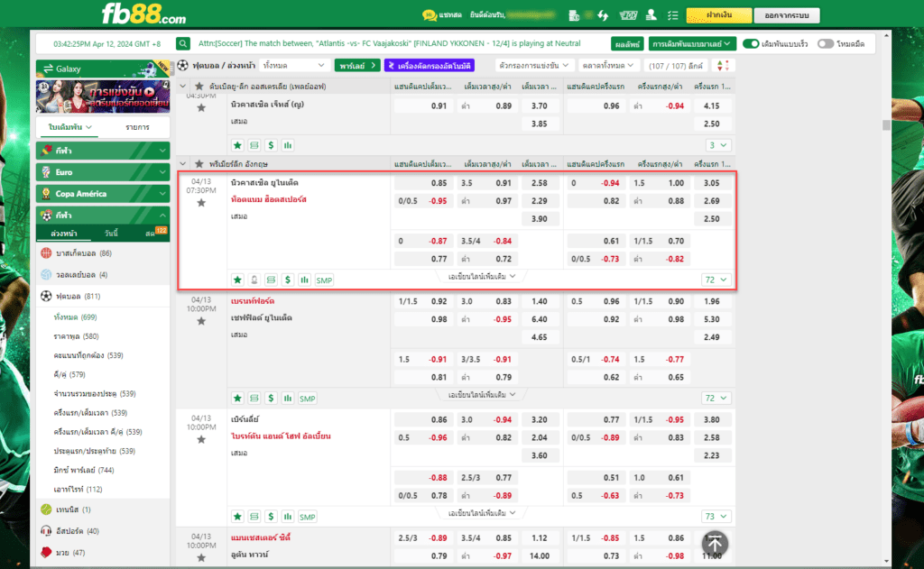
Task: Expand the Euro sidebar section
Action: pyautogui.click(x=103, y=172)
